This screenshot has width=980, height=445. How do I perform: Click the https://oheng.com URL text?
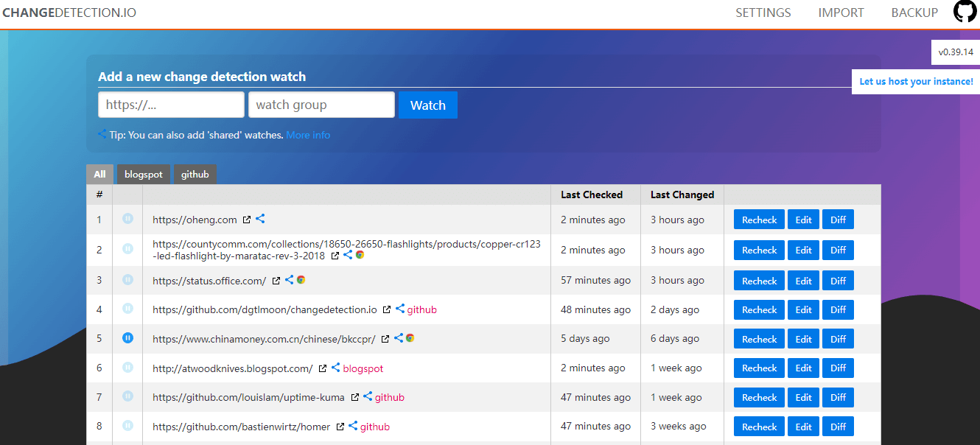195,220
